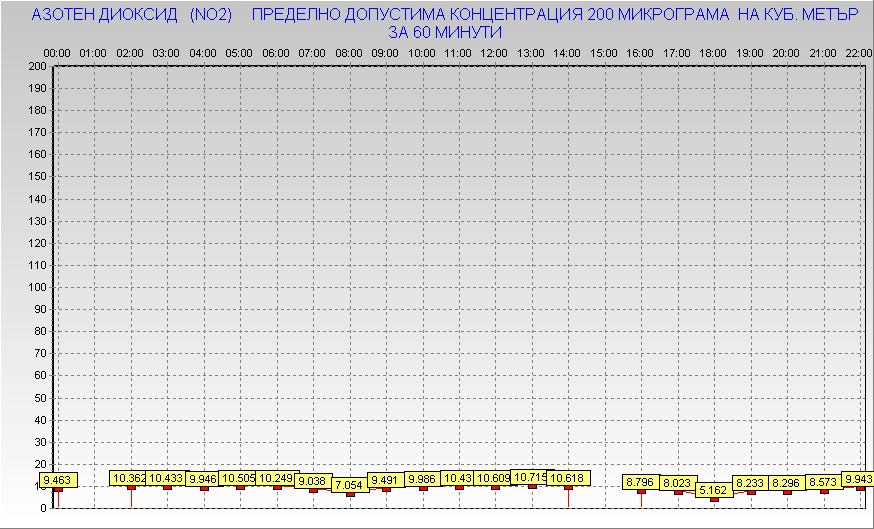The height and width of the screenshot is (529, 874).
Task: Select the 10.618 value label
Action: tap(567, 479)
